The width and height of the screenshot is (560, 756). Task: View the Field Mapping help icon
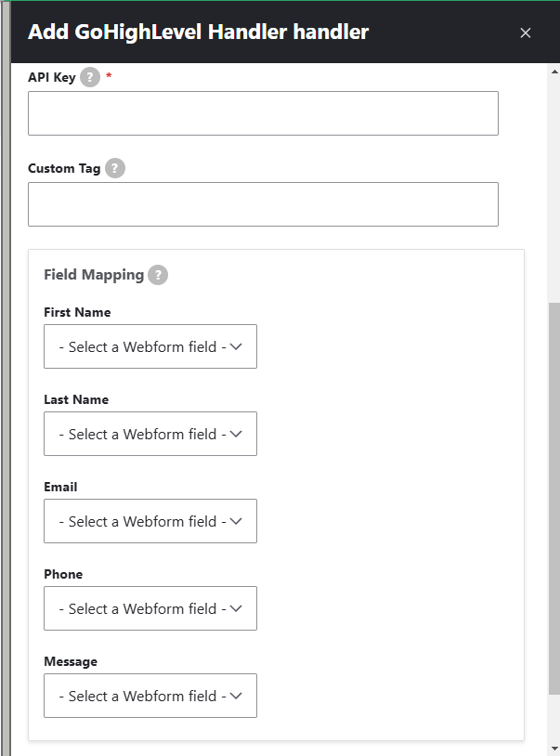tap(158, 275)
